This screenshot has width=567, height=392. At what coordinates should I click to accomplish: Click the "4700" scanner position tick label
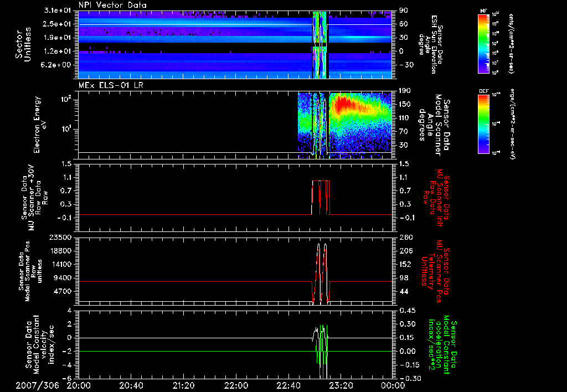(62, 291)
